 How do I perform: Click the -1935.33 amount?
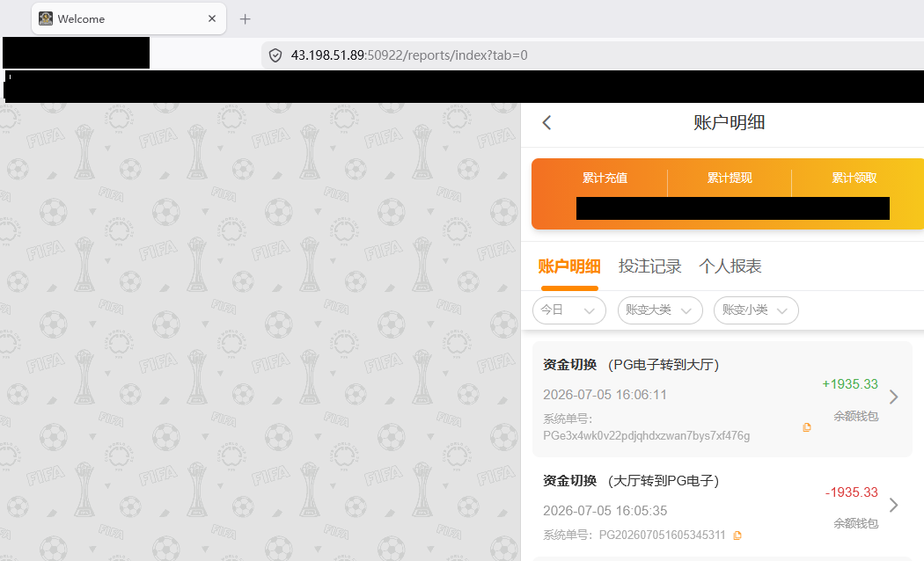pyautogui.click(x=852, y=492)
